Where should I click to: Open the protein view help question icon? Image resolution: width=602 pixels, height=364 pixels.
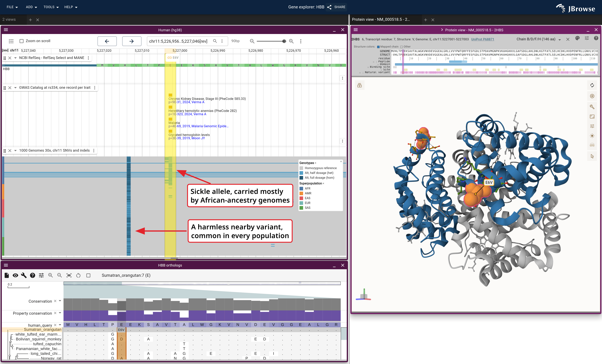click(x=596, y=38)
